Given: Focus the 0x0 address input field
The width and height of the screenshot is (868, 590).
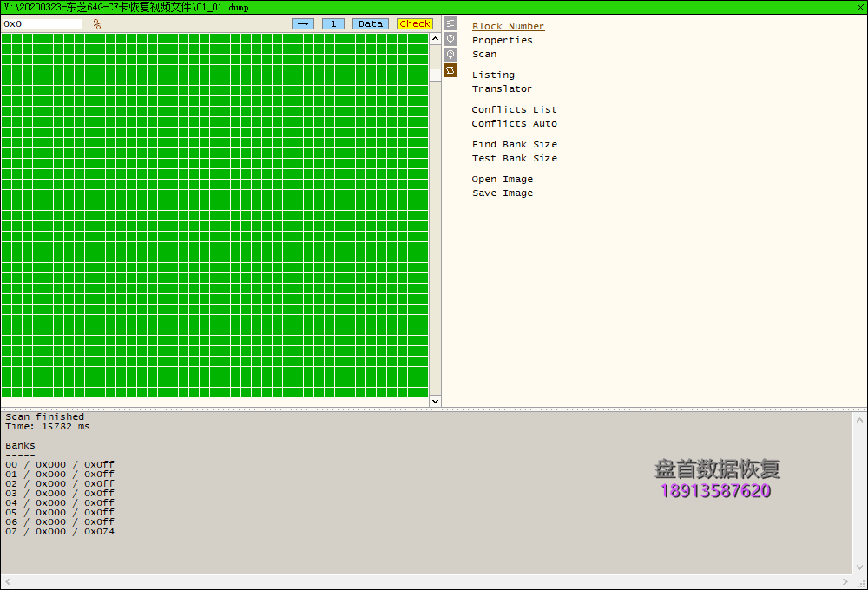Looking at the screenshot, I should pyautogui.click(x=43, y=23).
